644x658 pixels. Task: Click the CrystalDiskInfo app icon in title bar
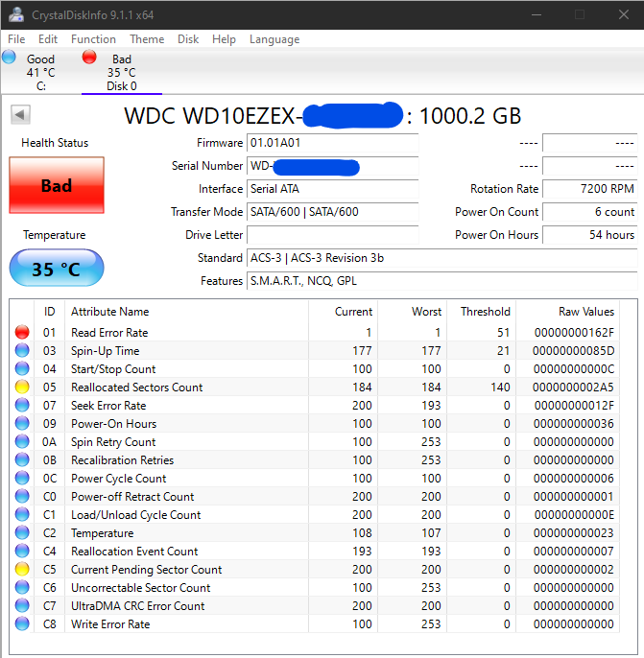click(16, 14)
